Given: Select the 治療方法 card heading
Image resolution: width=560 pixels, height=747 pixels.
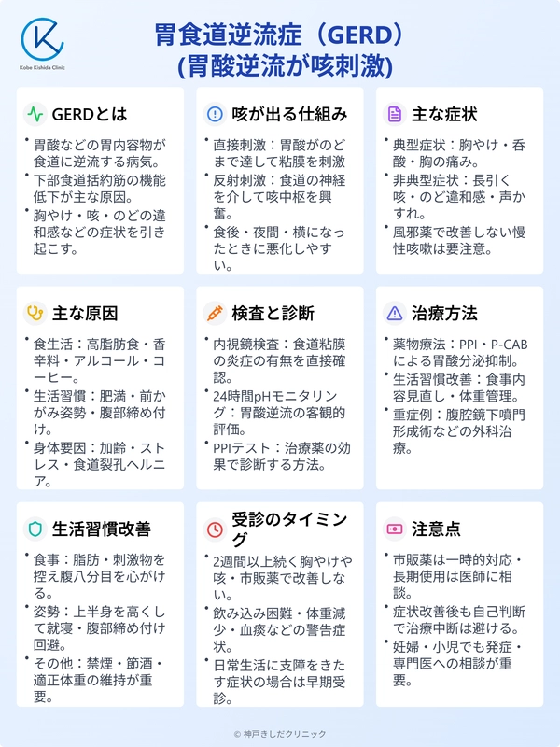Looking at the screenshot, I should tap(444, 313).
